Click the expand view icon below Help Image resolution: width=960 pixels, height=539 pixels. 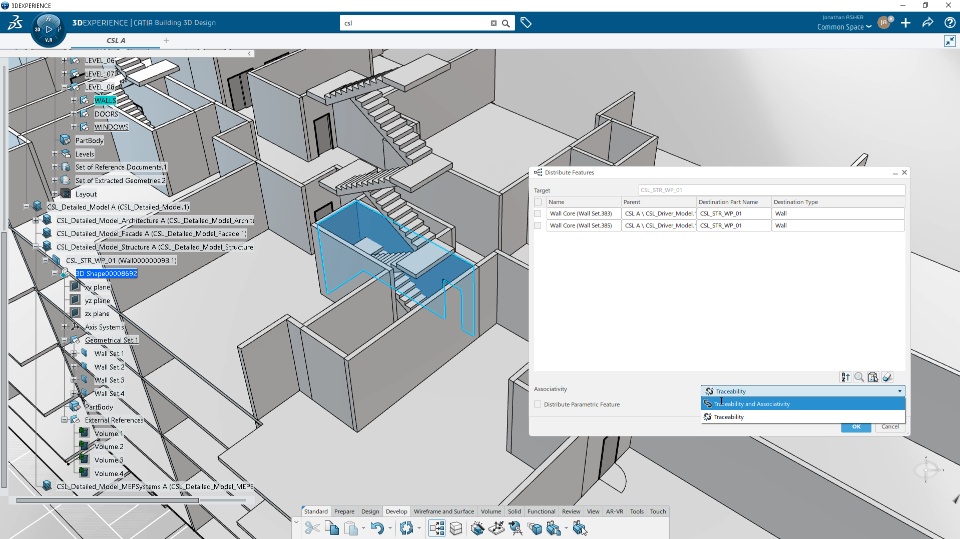tap(950, 41)
